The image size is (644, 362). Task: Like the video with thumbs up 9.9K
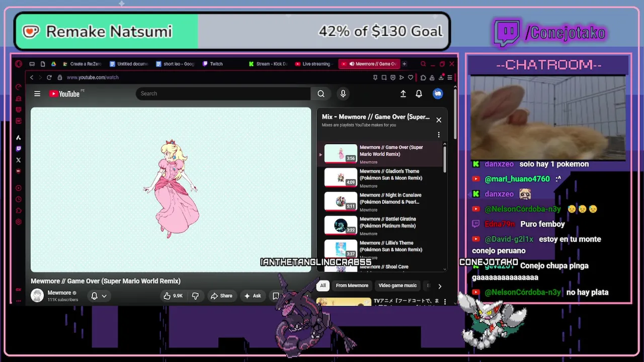coord(173,296)
